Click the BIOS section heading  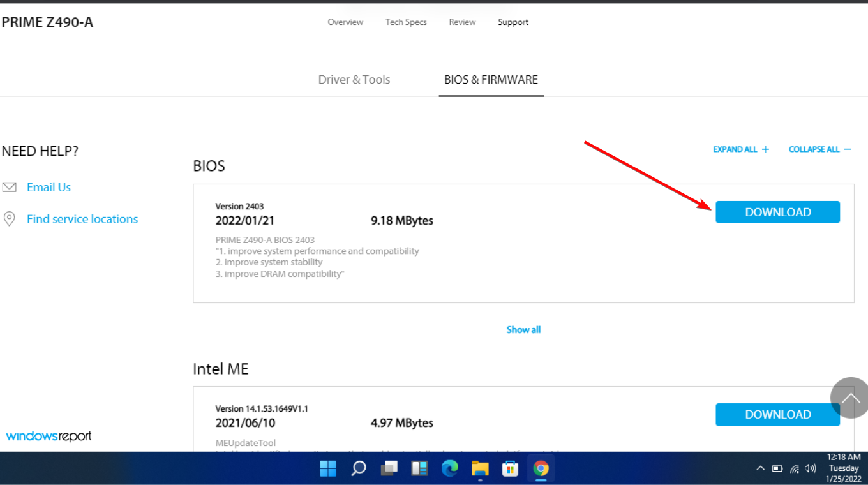coord(209,166)
